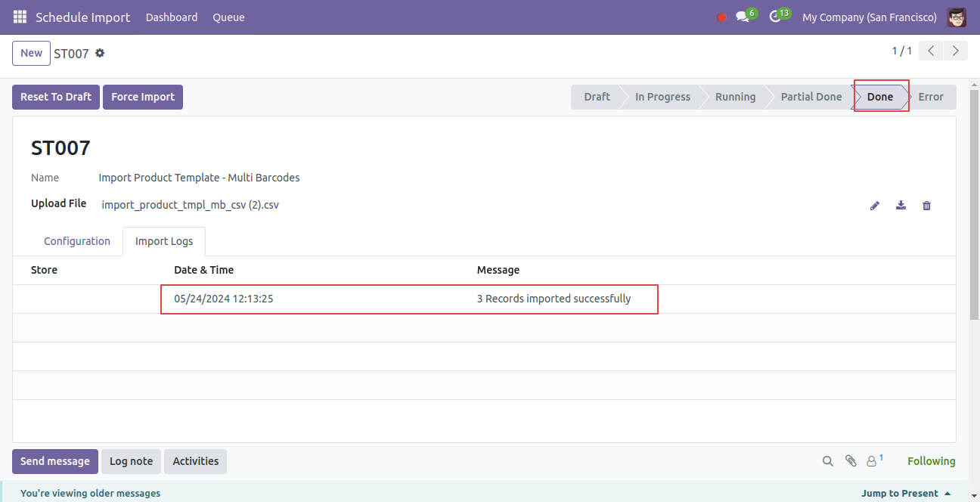Click Send message button

pyautogui.click(x=55, y=461)
